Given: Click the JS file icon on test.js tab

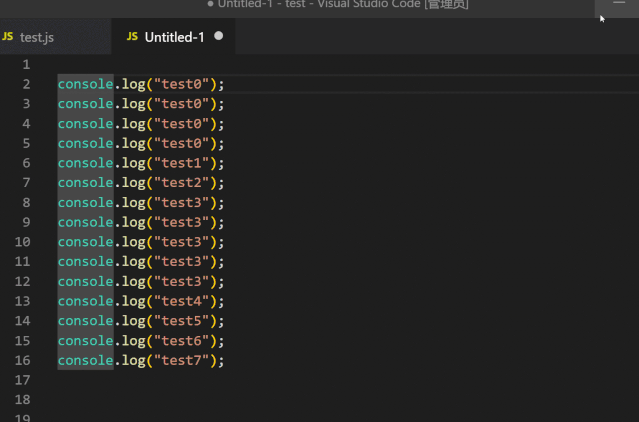Looking at the screenshot, I should (7, 37).
